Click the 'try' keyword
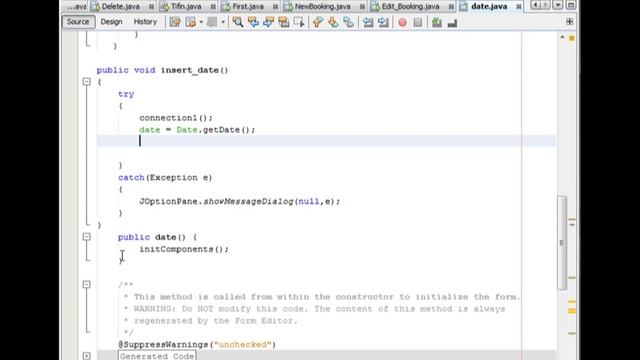This screenshot has width=640, height=360. 126,94
